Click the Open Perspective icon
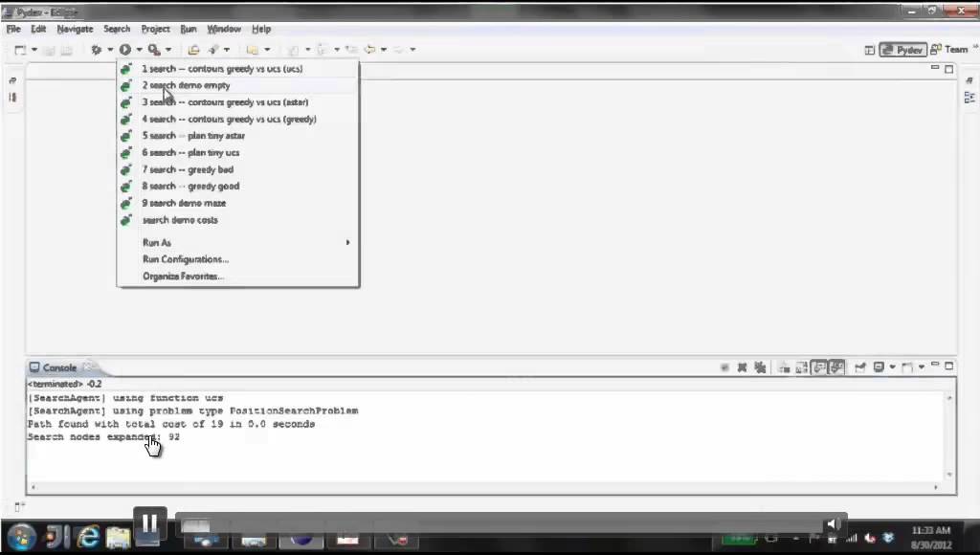This screenshot has height=555, width=980. pyautogui.click(x=869, y=50)
